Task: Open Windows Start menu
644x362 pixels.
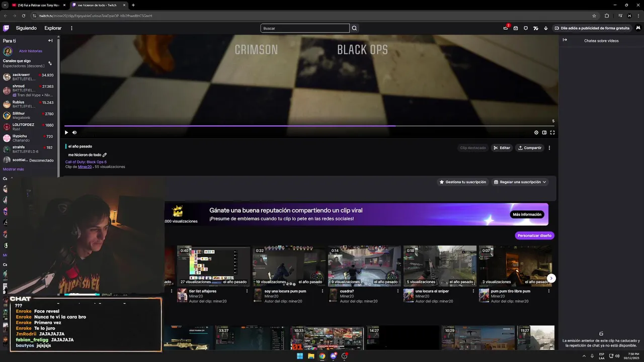Action: pyautogui.click(x=300, y=356)
